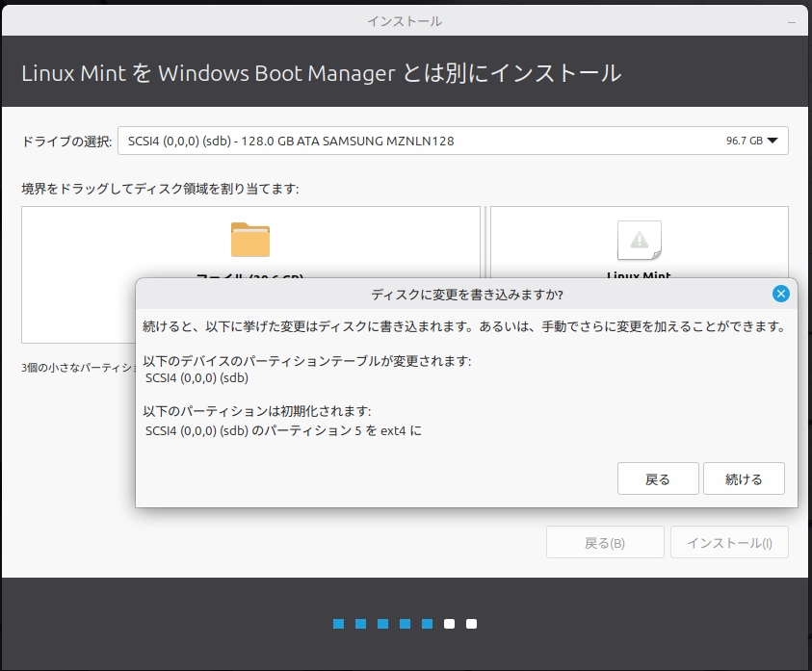
Task: Close the write-changes dialog with the blue X
Action: pyautogui.click(x=781, y=294)
